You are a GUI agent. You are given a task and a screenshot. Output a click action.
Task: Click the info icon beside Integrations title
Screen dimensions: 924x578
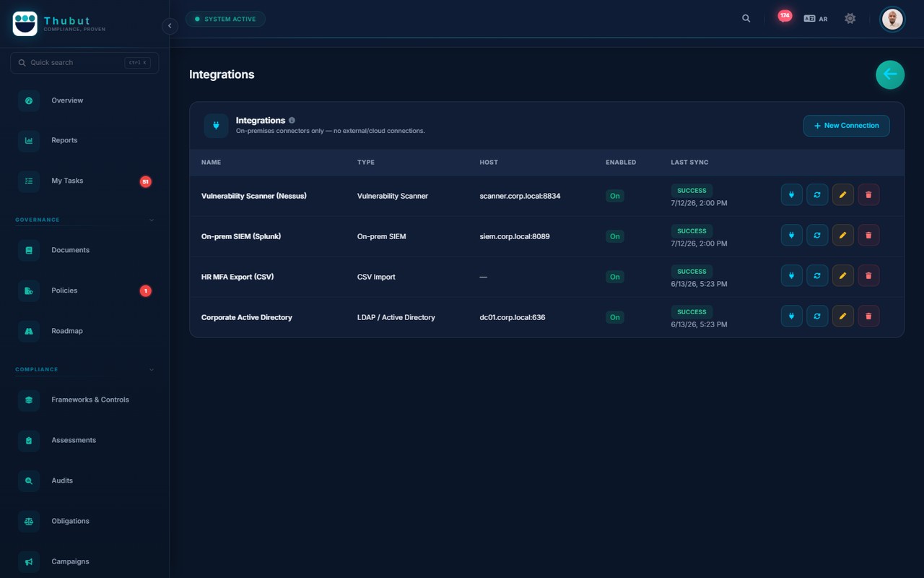pos(292,121)
